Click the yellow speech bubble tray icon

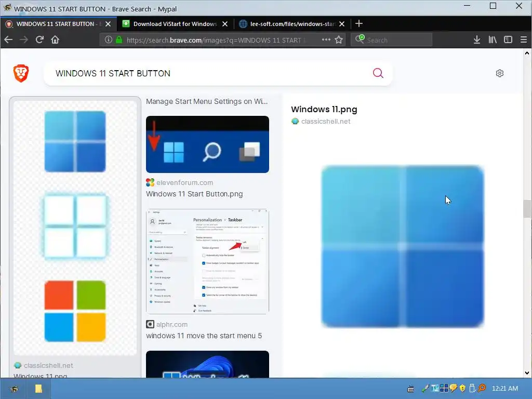[453, 388]
